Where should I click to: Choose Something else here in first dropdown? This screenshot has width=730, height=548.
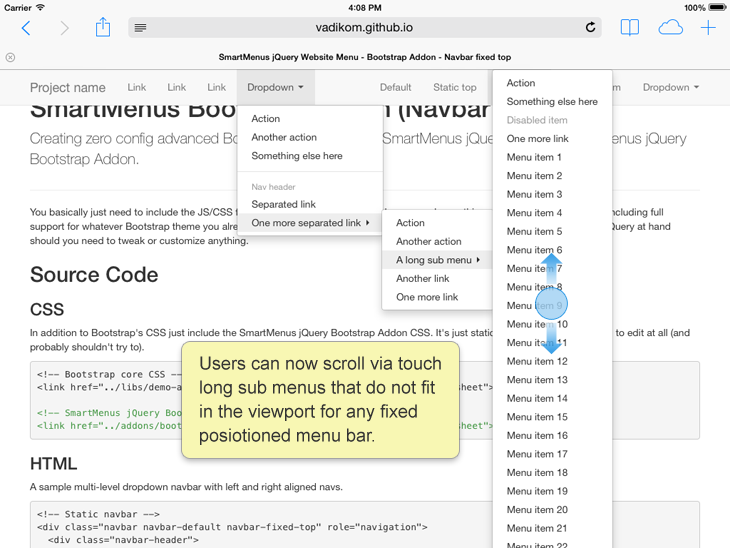[310, 156]
